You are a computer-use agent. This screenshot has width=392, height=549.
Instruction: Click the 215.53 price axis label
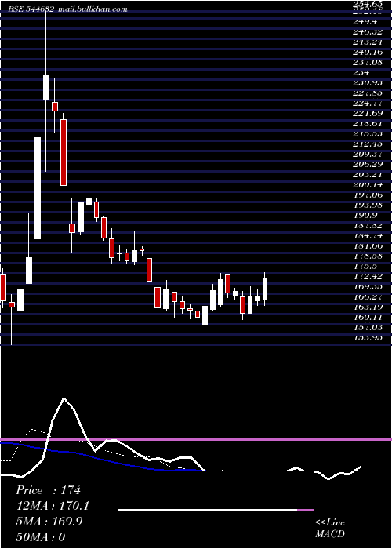click(x=368, y=134)
